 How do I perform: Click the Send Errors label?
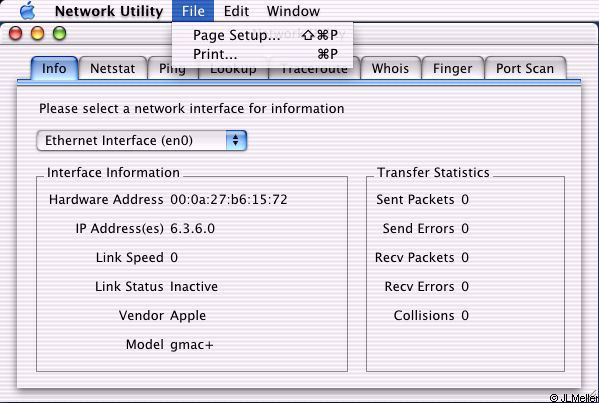pyautogui.click(x=418, y=228)
